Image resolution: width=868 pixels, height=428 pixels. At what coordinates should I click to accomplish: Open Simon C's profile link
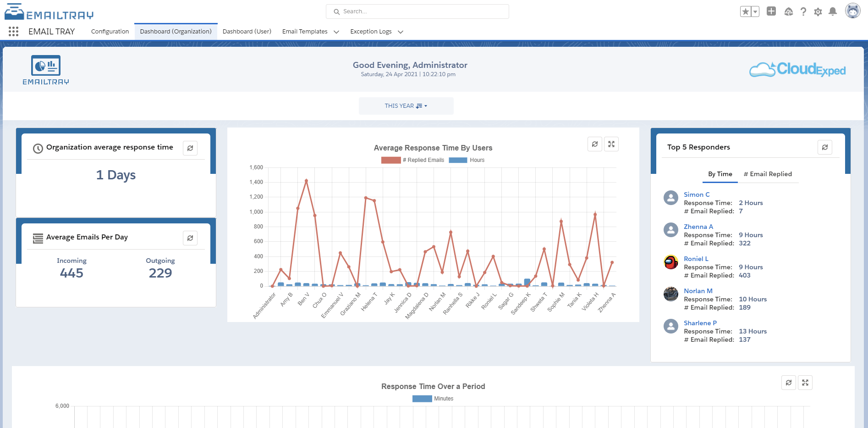696,194
